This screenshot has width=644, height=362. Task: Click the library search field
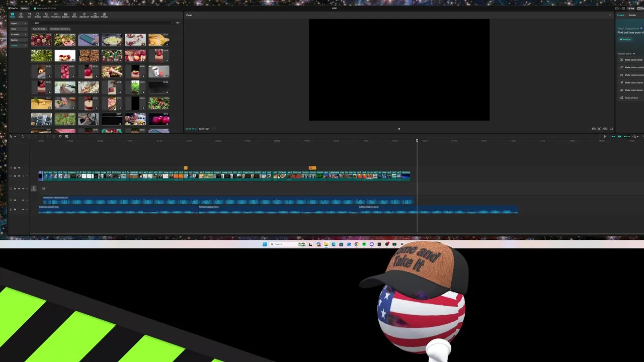[x=103, y=23]
